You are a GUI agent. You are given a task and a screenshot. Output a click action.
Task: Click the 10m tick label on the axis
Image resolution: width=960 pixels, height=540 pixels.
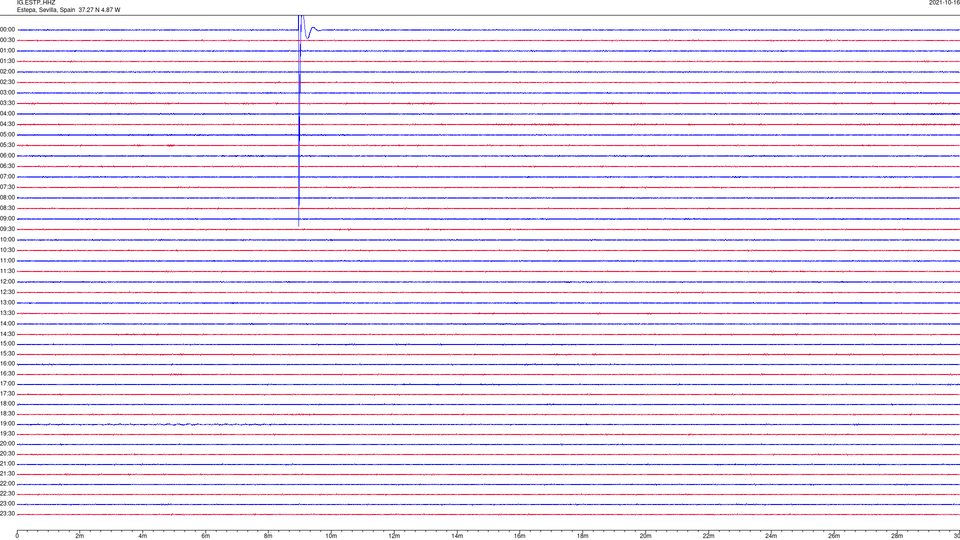pos(331,536)
